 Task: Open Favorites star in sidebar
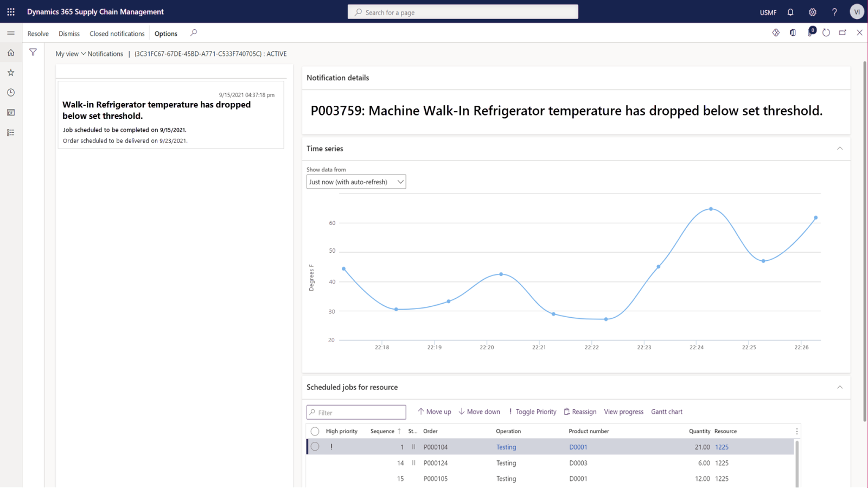tap(11, 73)
